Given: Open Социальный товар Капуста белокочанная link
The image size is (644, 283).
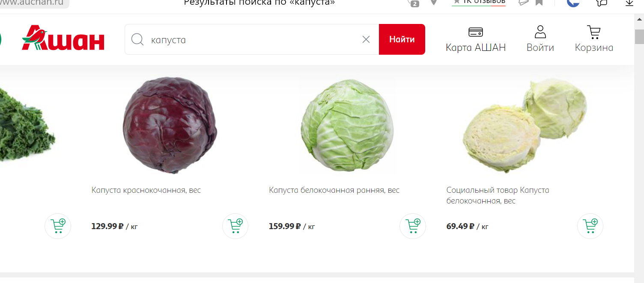Looking at the screenshot, I should click(x=498, y=195).
